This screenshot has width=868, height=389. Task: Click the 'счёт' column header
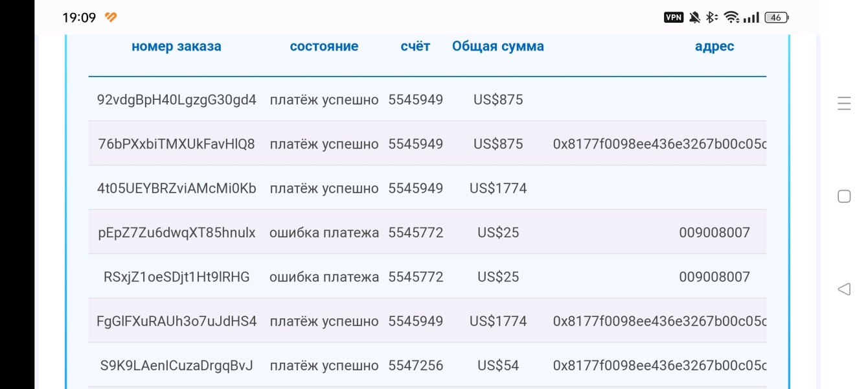pyautogui.click(x=415, y=46)
